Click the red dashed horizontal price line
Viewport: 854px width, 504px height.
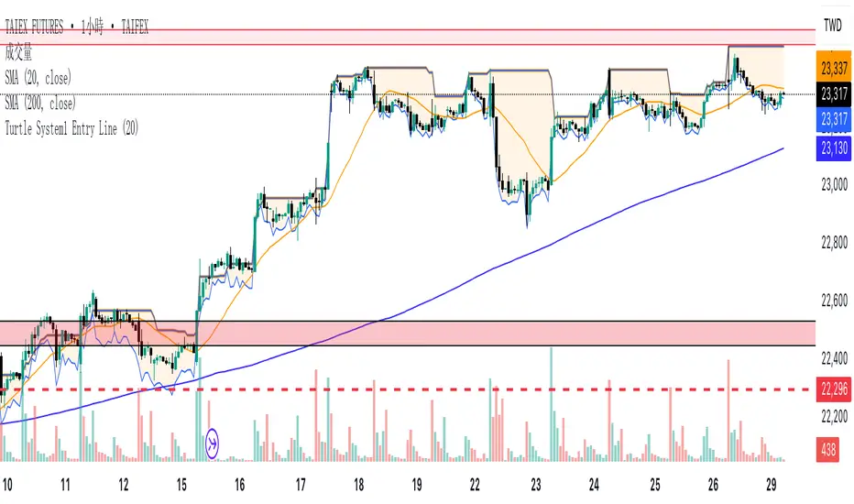coord(458,389)
